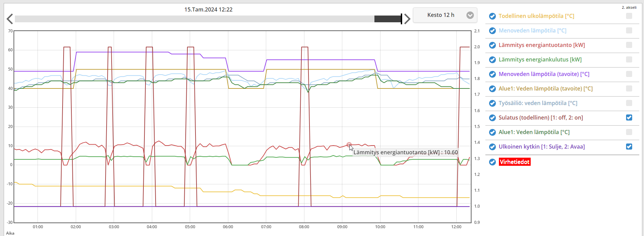Toggle the blue check icon for Lämmitys energiantuotanto
This screenshot has width=644, height=236.
point(492,45)
